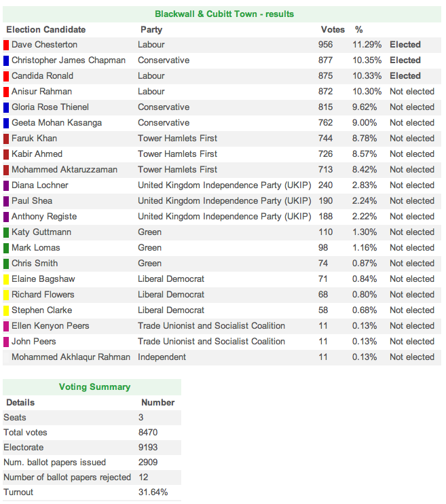Select candidate name Candida Ronald
This screenshot has height=504, width=446.
(x=42, y=76)
